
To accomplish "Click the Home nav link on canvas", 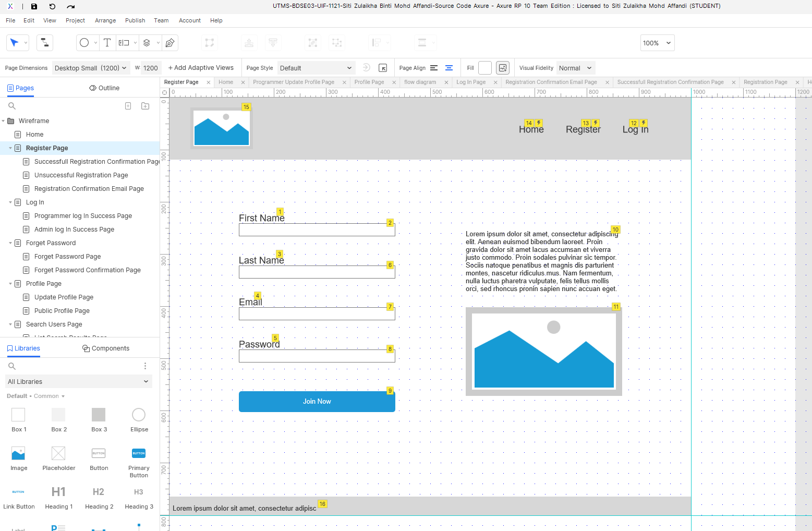I will (531, 129).
